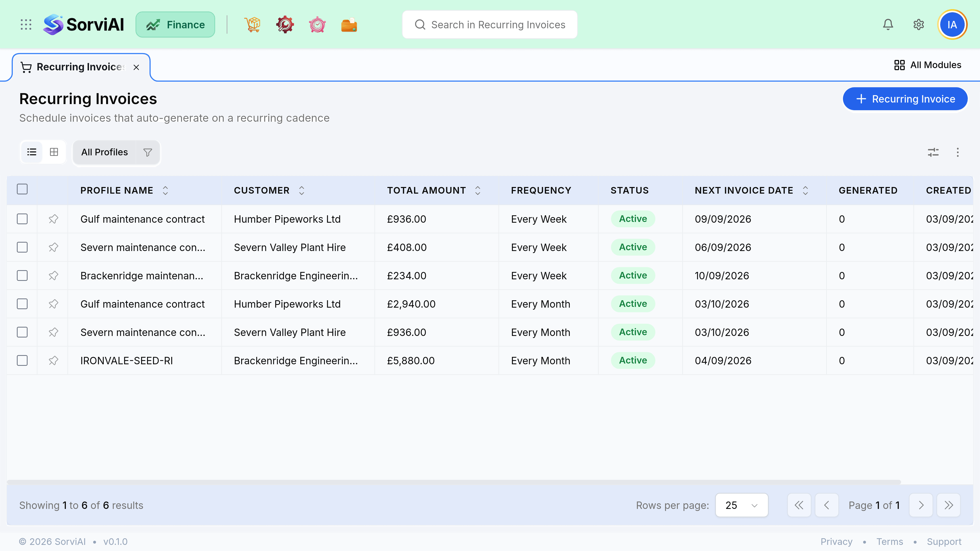Check the Brackenridge £234.00 row checkbox
This screenshot has height=551, width=980.
coord(22,276)
